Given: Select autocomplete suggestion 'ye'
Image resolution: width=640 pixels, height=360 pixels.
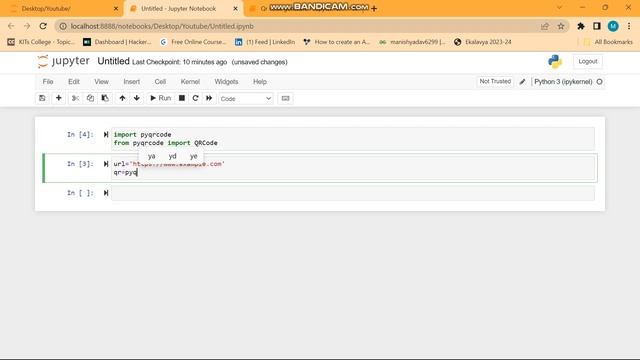Looking at the screenshot, I should coord(193,156).
